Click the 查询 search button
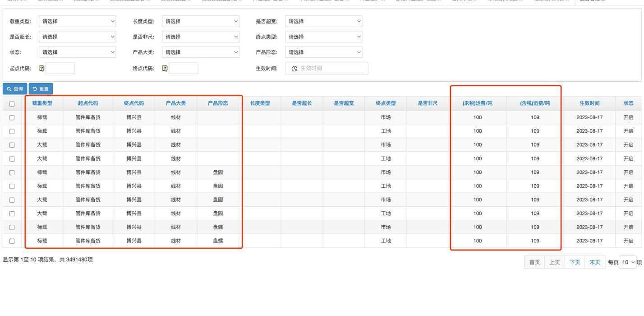The height and width of the screenshot is (316, 644). coord(15,89)
